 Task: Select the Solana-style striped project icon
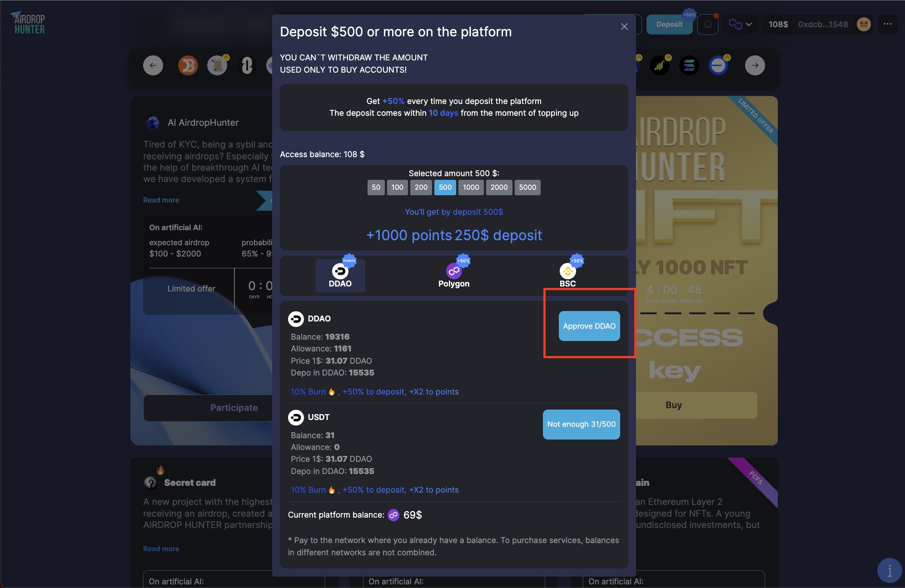point(689,65)
